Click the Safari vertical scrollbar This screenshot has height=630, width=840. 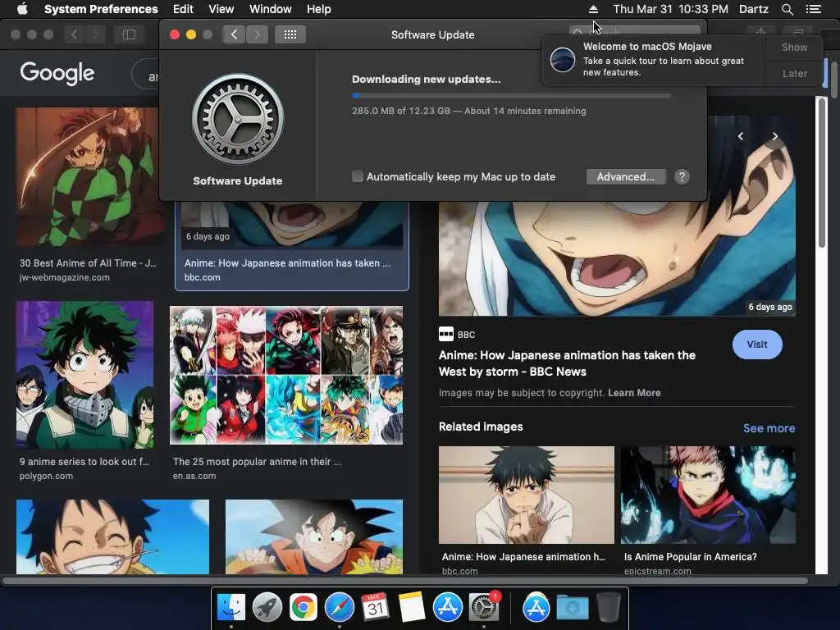point(822,172)
